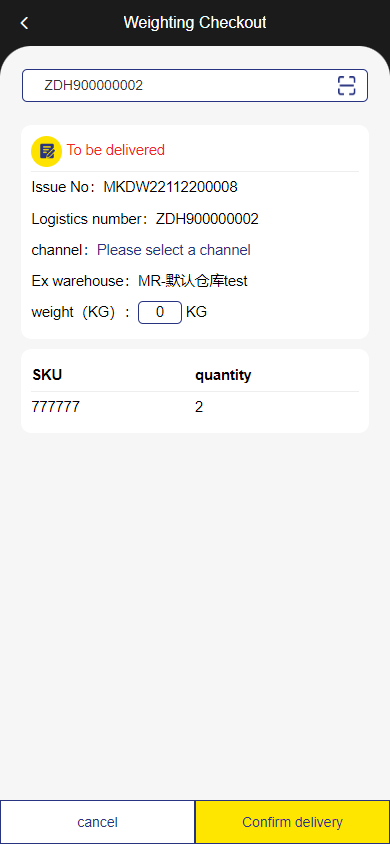Click the Logistics number ZDH900000002 row

(x=145, y=219)
